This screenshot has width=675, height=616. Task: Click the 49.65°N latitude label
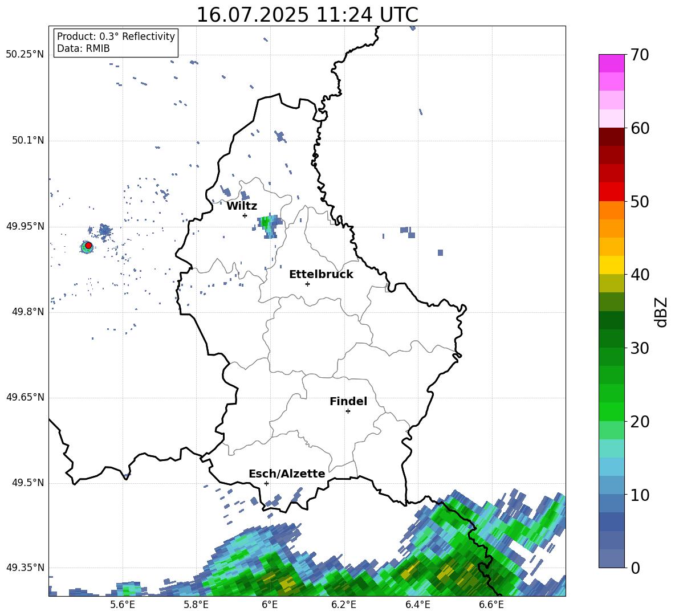(x=25, y=397)
